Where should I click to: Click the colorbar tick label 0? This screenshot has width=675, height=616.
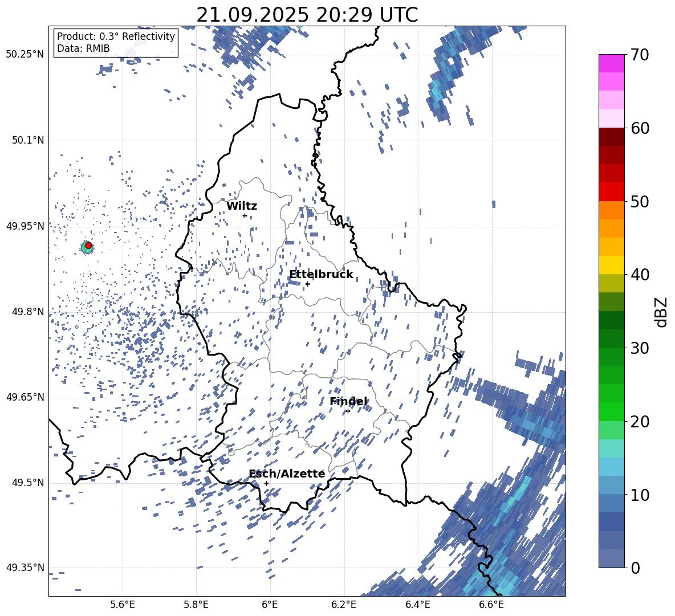point(635,568)
